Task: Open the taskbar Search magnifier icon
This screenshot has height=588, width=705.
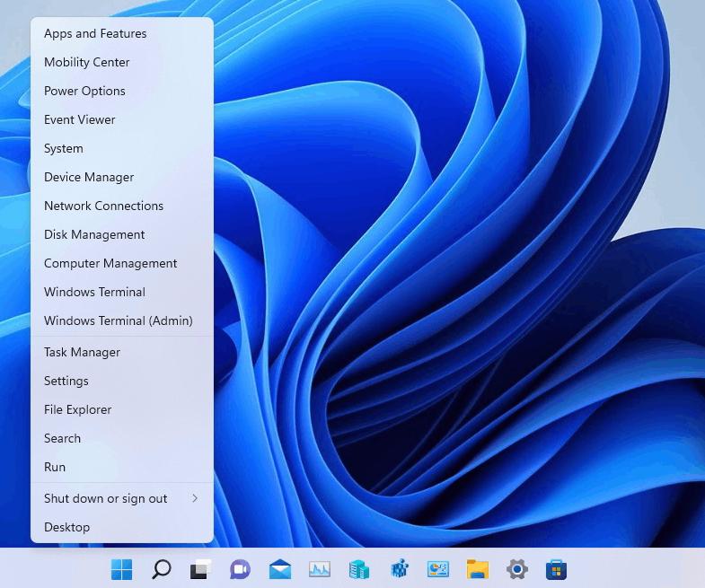Action: [161, 569]
